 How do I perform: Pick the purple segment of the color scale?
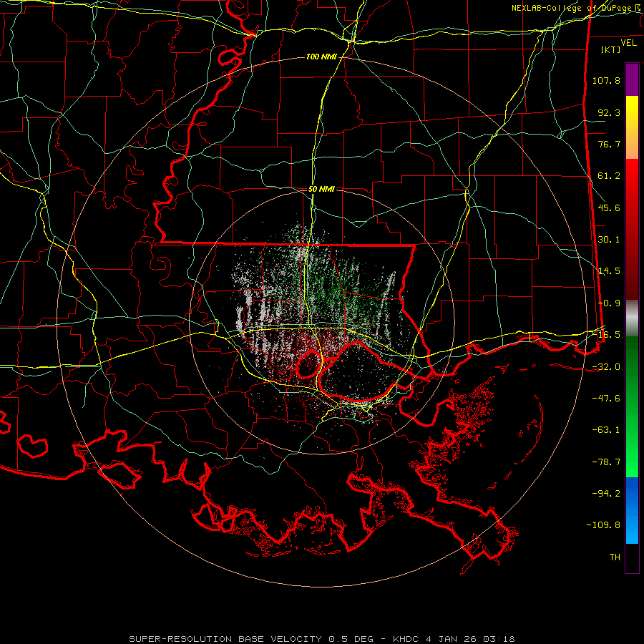632,79
